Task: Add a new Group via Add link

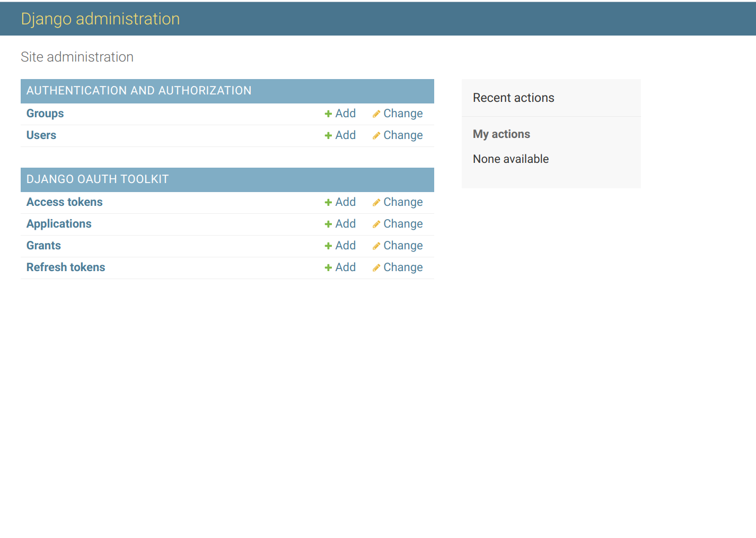Action: point(345,114)
